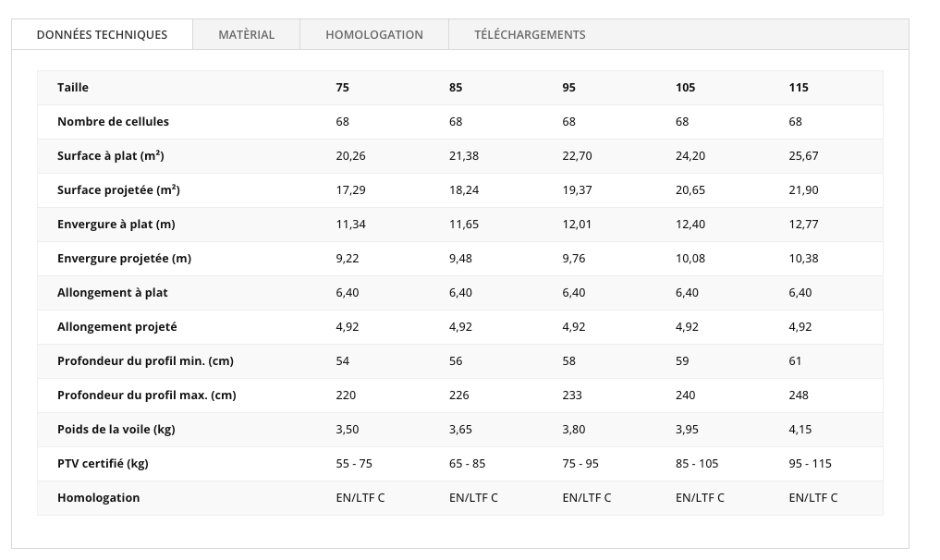Screen dimensions: 940x560
Task: Click the Envergure à plat label
Action: (x=116, y=224)
